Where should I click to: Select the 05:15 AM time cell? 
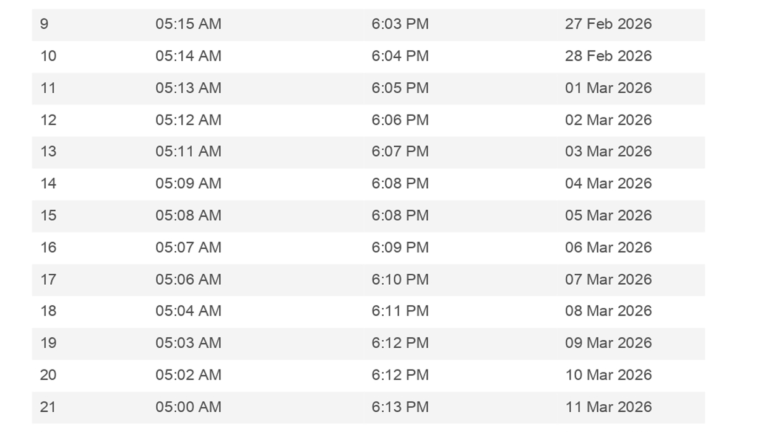[188, 24]
